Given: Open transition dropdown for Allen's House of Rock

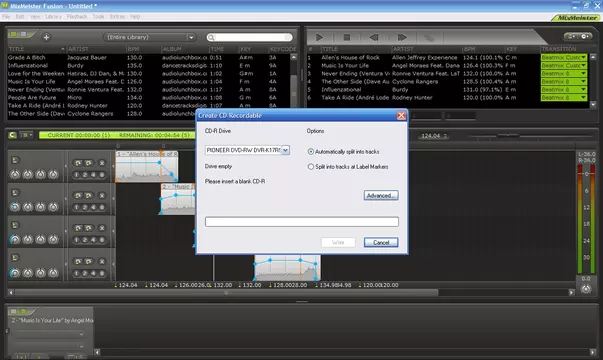Looking at the screenshot, I should coord(583,57).
